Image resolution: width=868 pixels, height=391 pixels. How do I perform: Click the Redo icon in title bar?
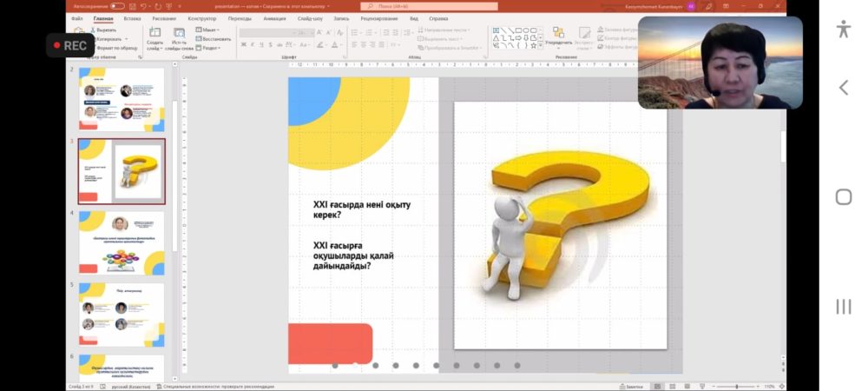[x=158, y=6]
